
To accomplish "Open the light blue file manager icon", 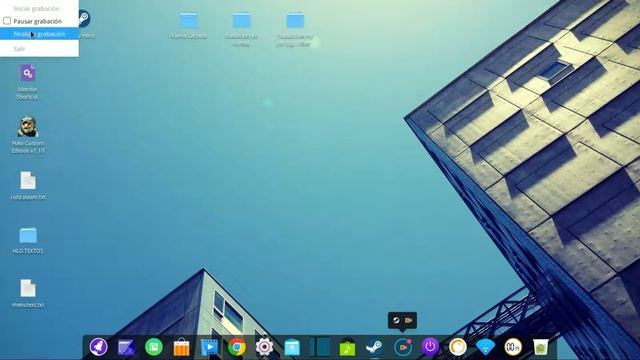I will [x=292, y=347].
